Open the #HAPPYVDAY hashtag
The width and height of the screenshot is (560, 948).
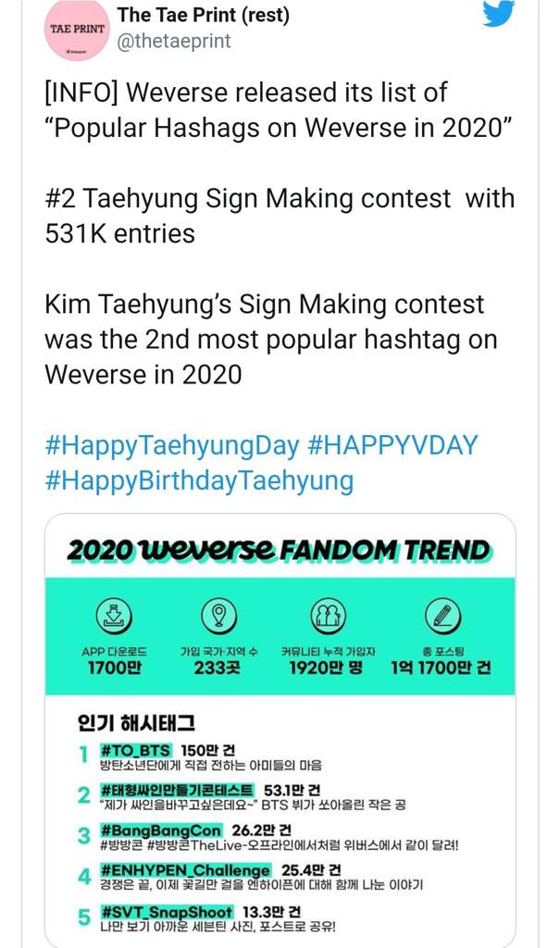[x=392, y=445]
